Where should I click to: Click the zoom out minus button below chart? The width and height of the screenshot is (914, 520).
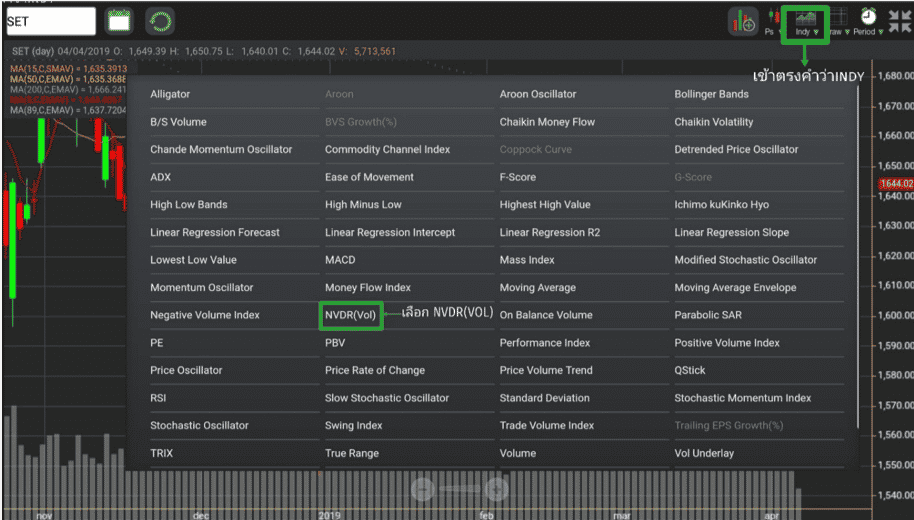click(x=423, y=489)
